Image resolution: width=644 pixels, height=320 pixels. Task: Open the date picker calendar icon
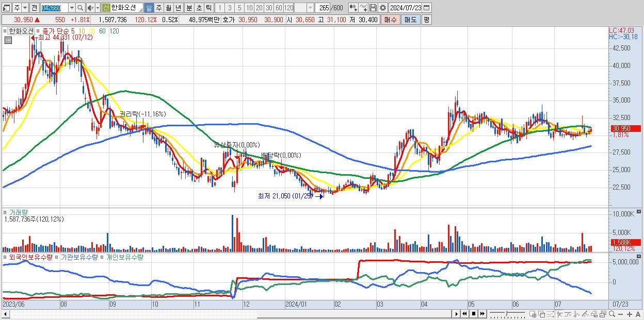tap(426, 8)
